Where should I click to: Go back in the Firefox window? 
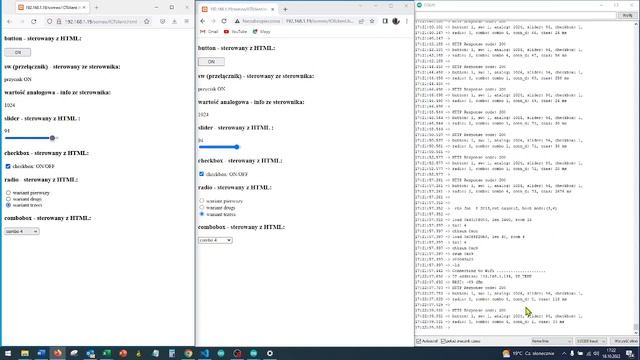(9, 21)
